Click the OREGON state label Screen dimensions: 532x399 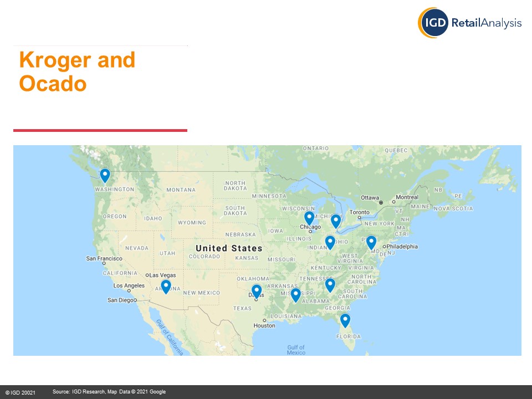(115, 217)
